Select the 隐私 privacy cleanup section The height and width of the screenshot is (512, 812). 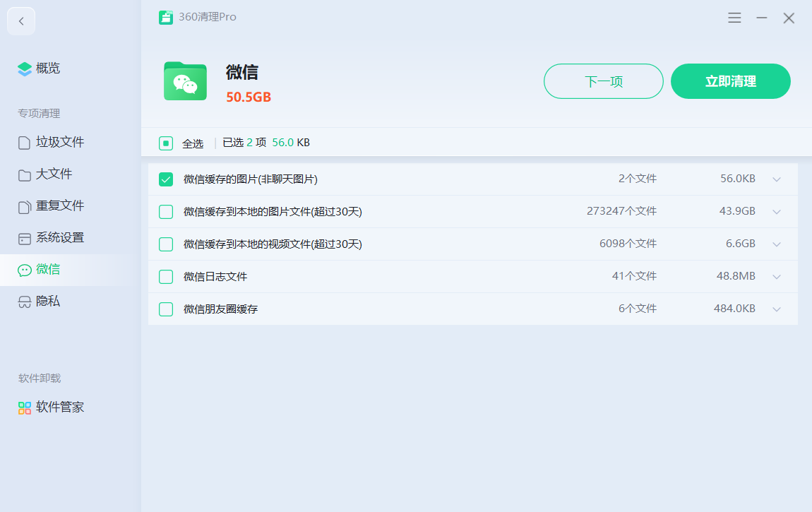(47, 301)
